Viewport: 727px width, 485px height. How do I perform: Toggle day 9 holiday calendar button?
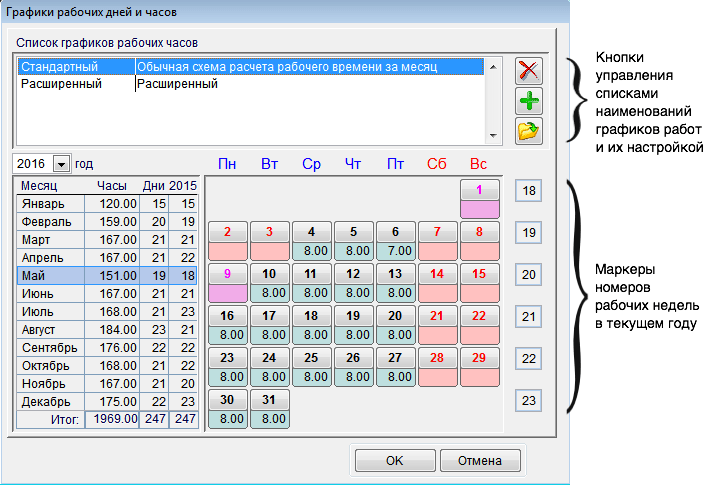click(x=227, y=274)
